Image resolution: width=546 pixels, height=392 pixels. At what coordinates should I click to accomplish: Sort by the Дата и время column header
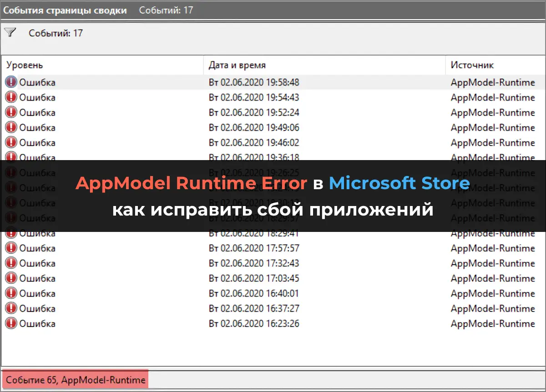click(x=237, y=65)
